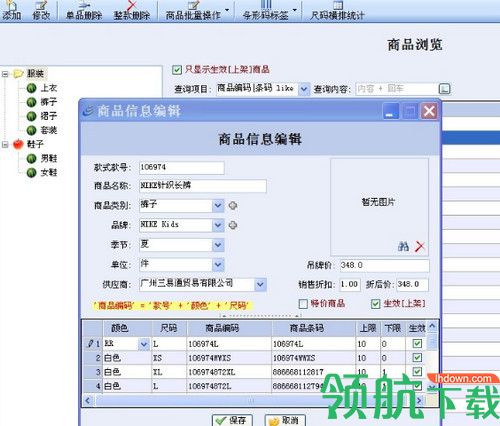500x426 pixels.
Task: Click the 修改 (Modify) toolbar icon
Action: [x=41, y=10]
